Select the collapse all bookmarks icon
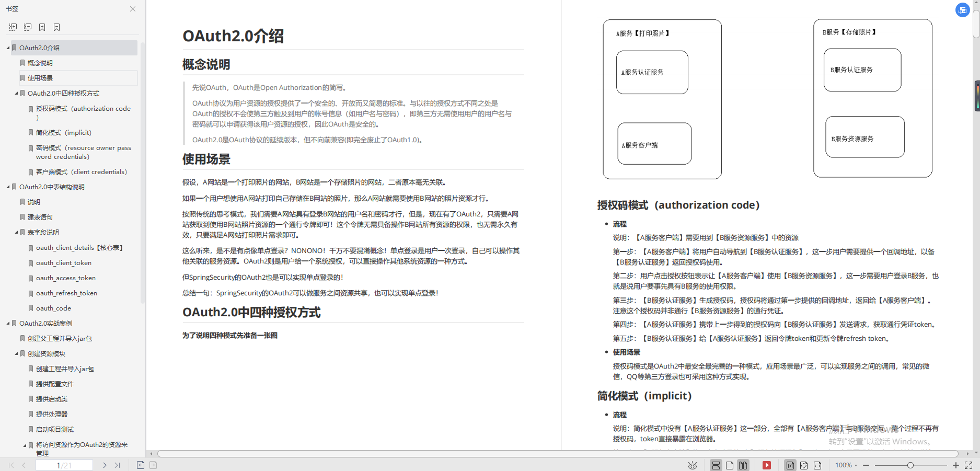The width and height of the screenshot is (980, 471). pos(28,27)
